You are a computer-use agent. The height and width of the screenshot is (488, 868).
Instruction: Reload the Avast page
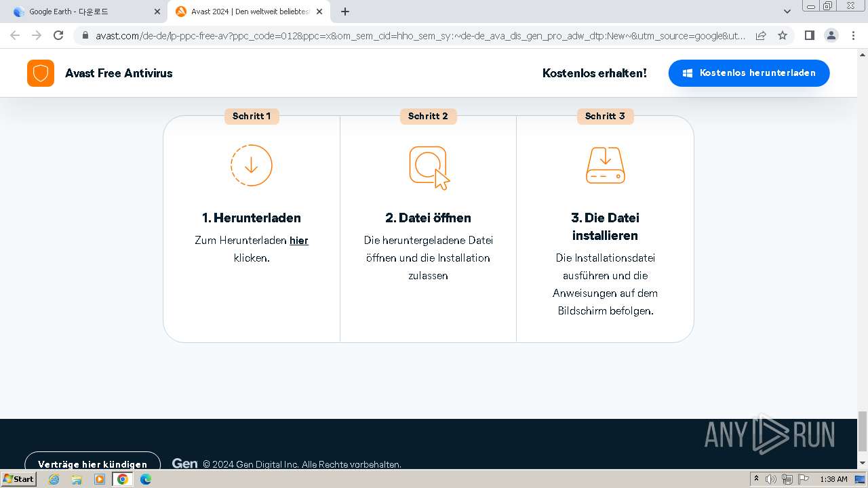pos(58,35)
